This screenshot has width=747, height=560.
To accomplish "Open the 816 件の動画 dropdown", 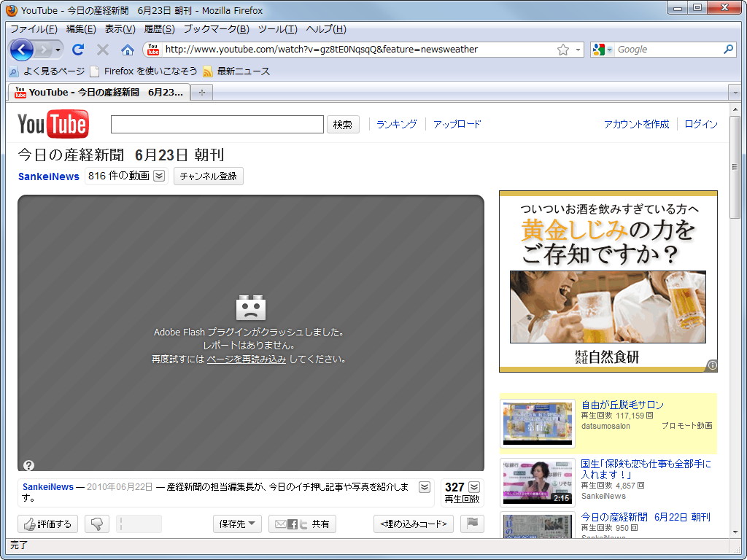I will pos(158,176).
